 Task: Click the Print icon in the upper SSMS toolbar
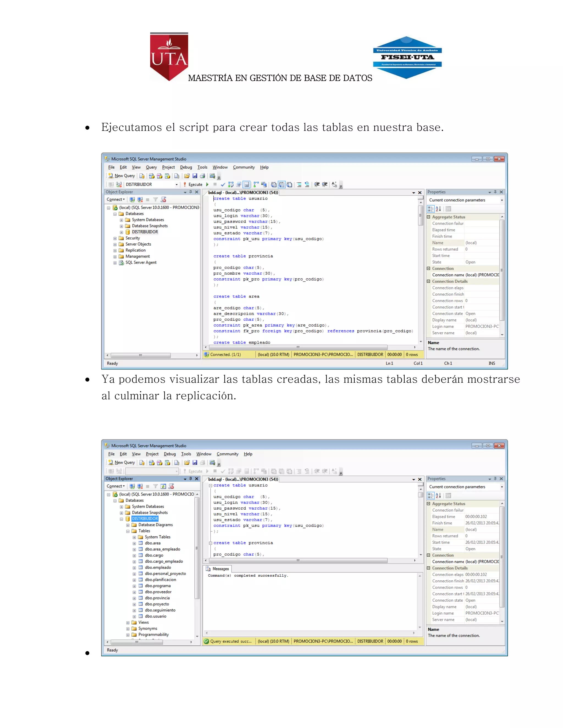pyautogui.click(x=202, y=176)
